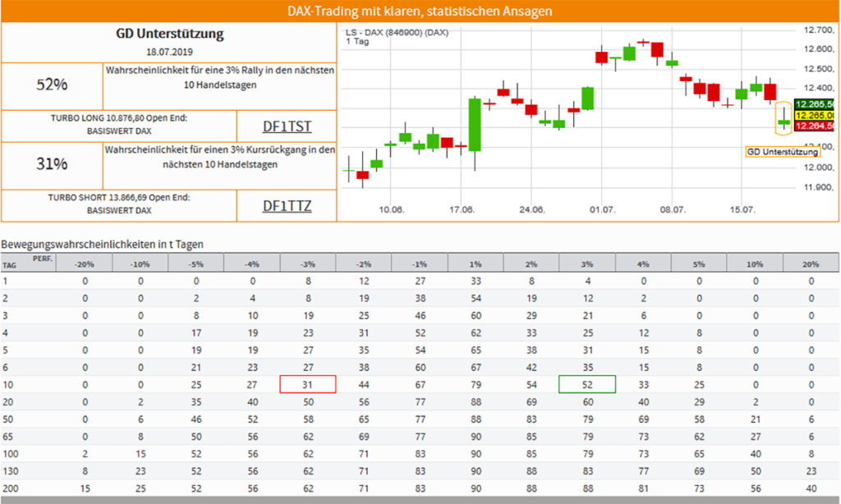This screenshot has height=504, width=841.
Task: Click the 01.07. date on chart axis
Action: [602, 209]
